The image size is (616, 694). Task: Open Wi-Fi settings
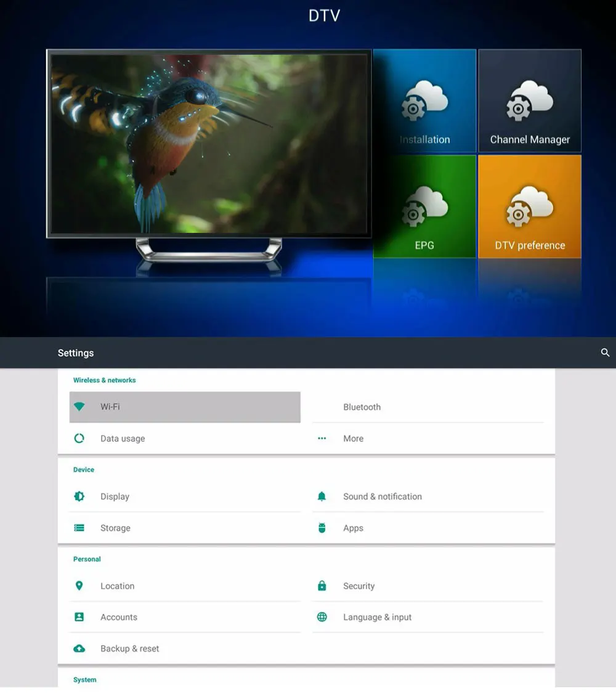point(185,407)
